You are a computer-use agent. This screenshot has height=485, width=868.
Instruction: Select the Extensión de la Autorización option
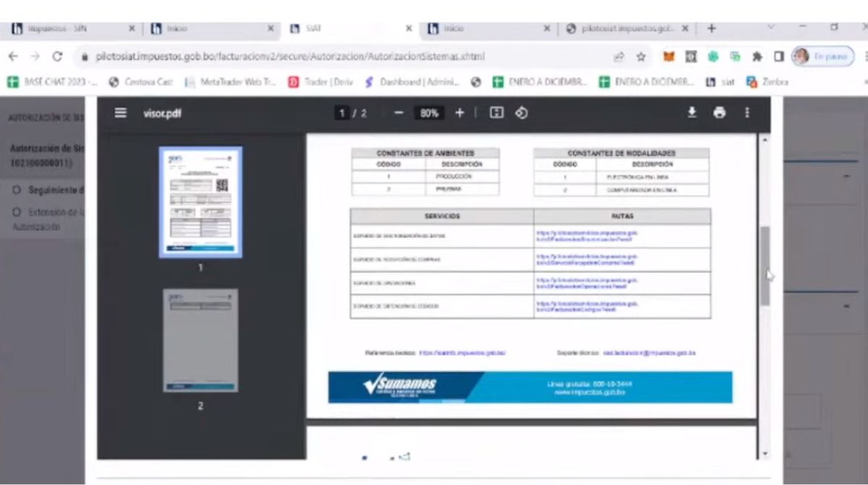pos(16,213)
